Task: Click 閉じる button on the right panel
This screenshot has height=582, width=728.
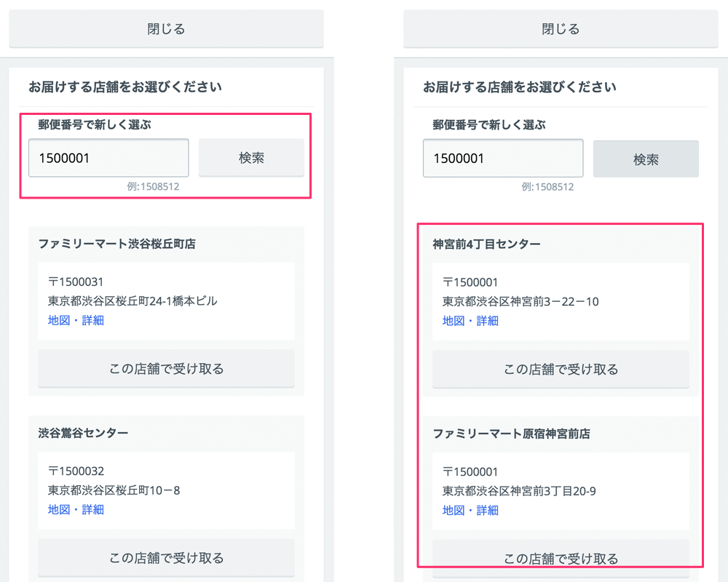Action: coord(561,28)
